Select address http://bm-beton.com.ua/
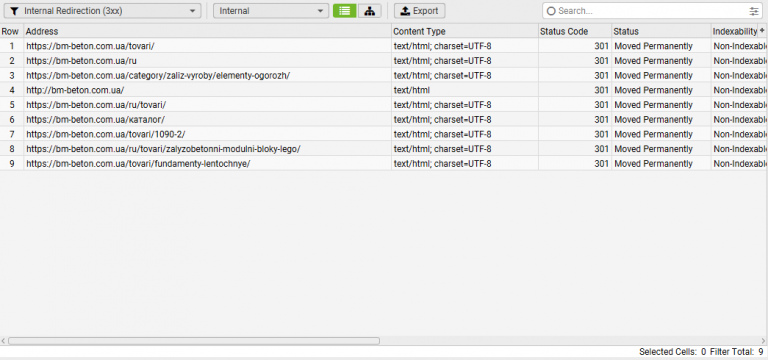Viewport: 768px width, 360px height. point(75,90)
